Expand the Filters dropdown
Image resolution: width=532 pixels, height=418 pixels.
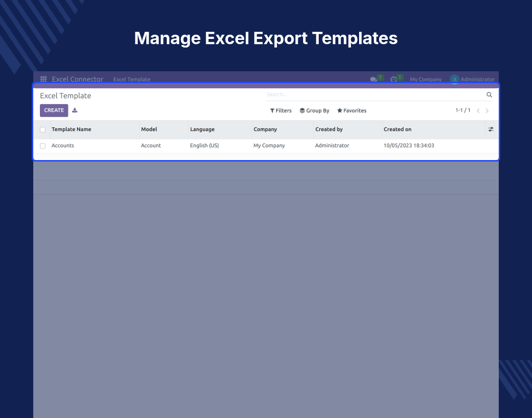[281, 111]
